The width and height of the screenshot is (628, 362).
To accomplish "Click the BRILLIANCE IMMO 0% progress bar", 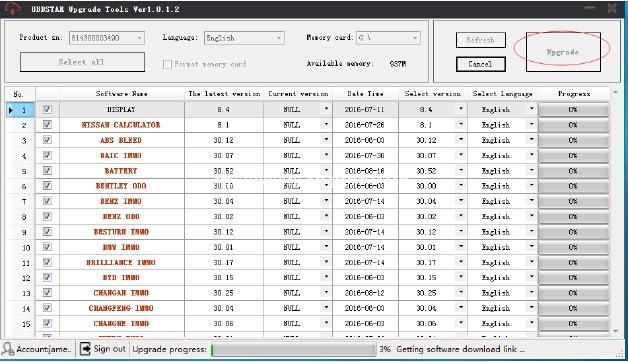I will 574,262.
